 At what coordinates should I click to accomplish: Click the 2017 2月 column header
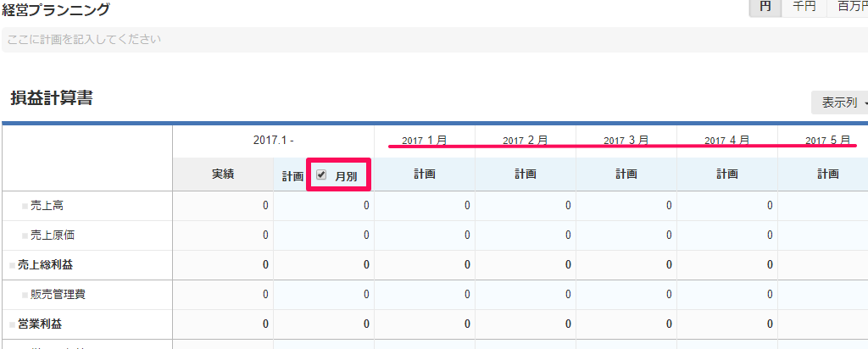[526, 141]
